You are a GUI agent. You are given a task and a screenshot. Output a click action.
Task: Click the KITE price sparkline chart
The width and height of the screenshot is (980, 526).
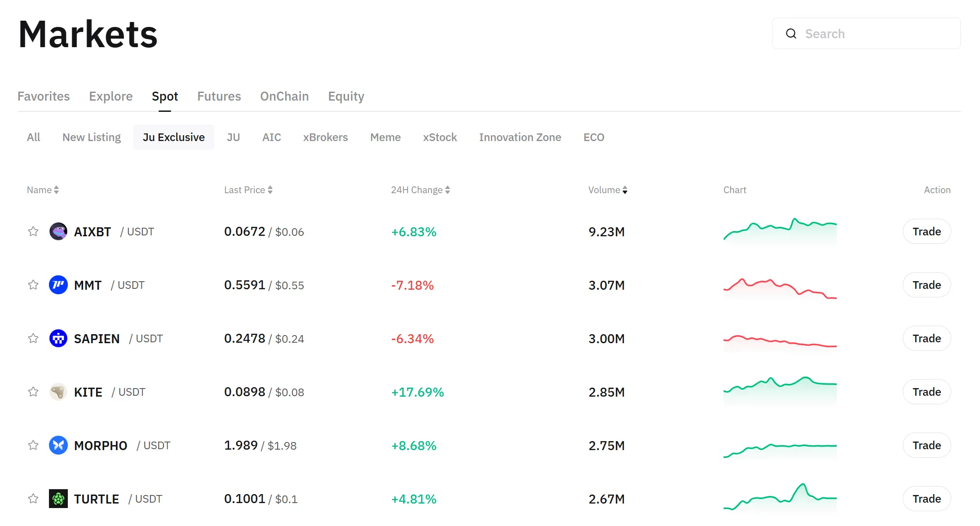tap(780, 389)
